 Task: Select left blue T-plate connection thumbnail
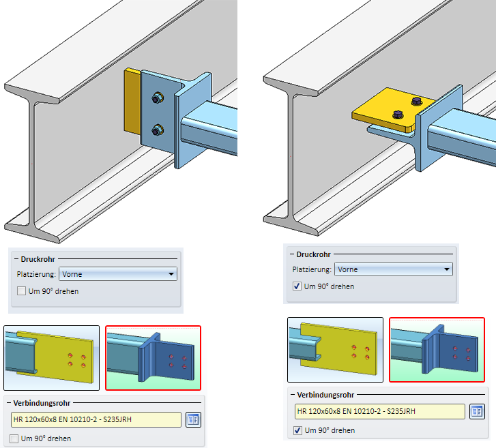pyautogui.click(x=153, y=358)
